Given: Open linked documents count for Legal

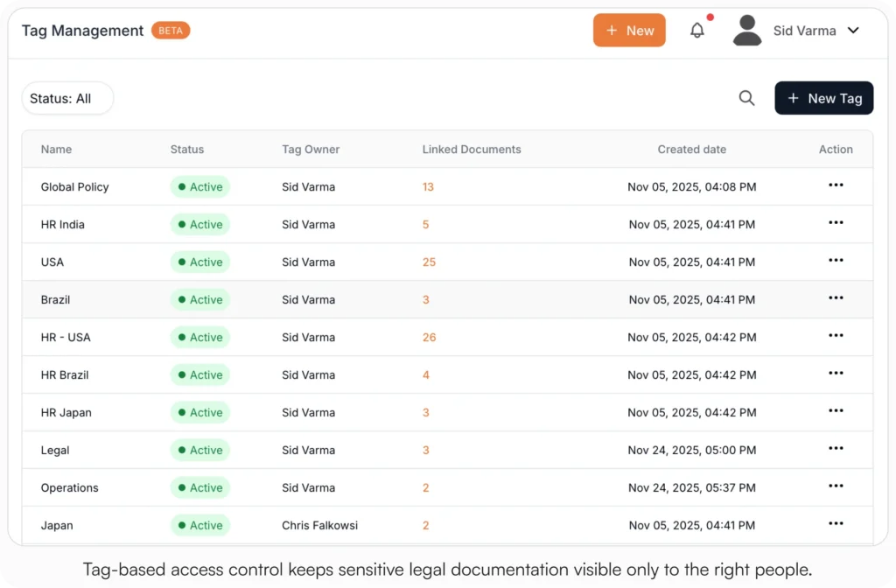Looking at the screenshot, I should click(426, 451).
